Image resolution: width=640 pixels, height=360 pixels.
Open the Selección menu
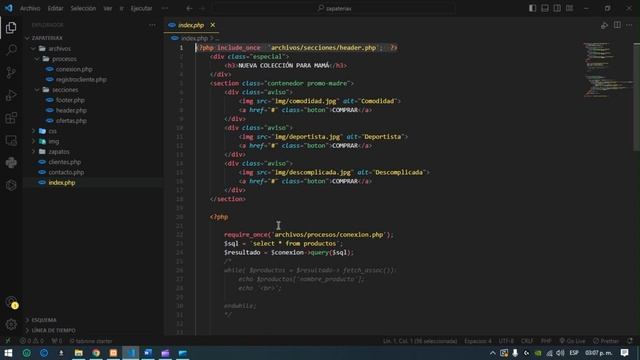click(83, 8)
